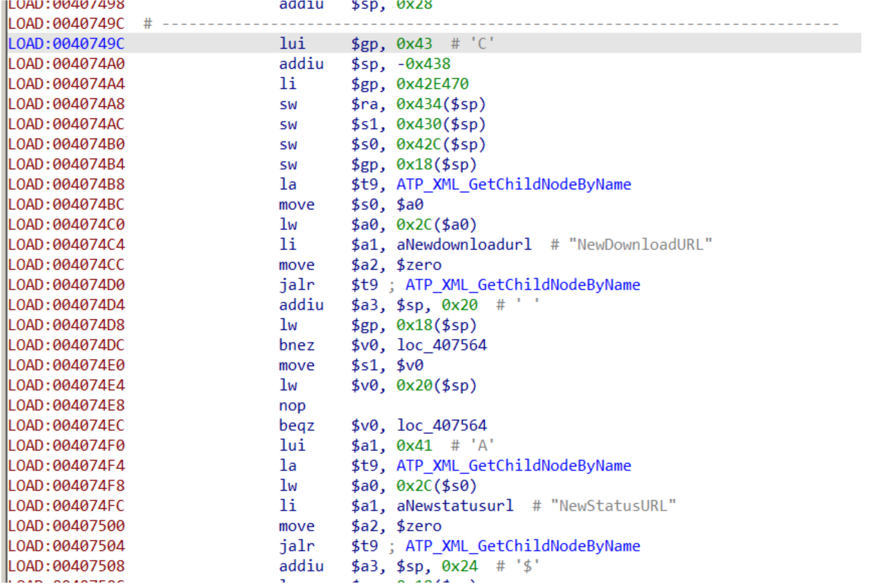Select 0x18($sp) in the lw $gp line
Viewport: 870px width, 588px height.
point(436,325)
